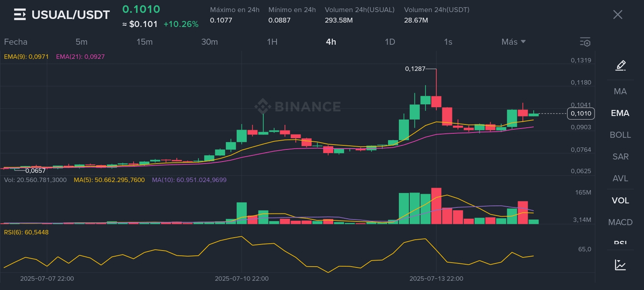644x290 pixels.
Task: Select the Fecha date option
Action: coord(16,42)
